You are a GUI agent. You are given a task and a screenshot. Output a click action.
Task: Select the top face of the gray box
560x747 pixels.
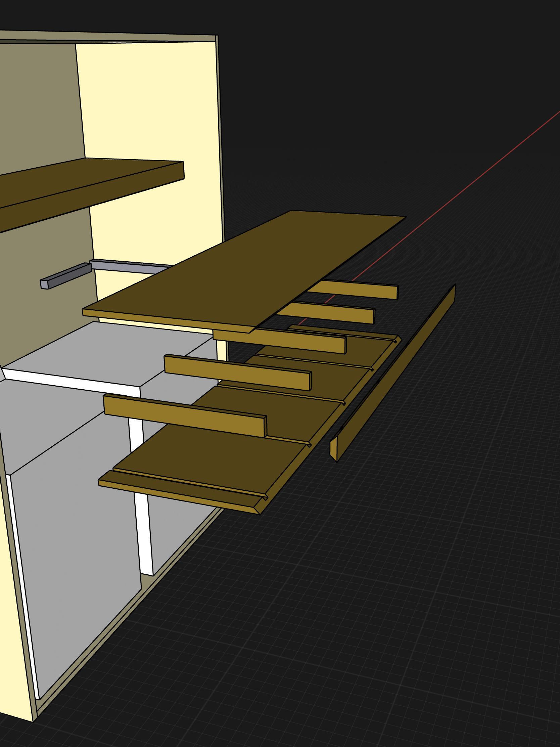click(x=108, y=353)
